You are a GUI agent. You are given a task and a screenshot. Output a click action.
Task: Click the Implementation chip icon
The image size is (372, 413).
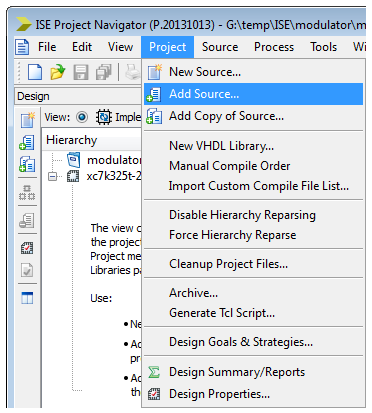[x=104, y=117]
